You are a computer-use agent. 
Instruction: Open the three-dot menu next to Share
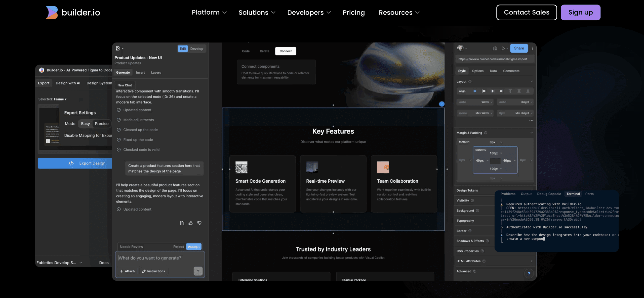(532, 48)
